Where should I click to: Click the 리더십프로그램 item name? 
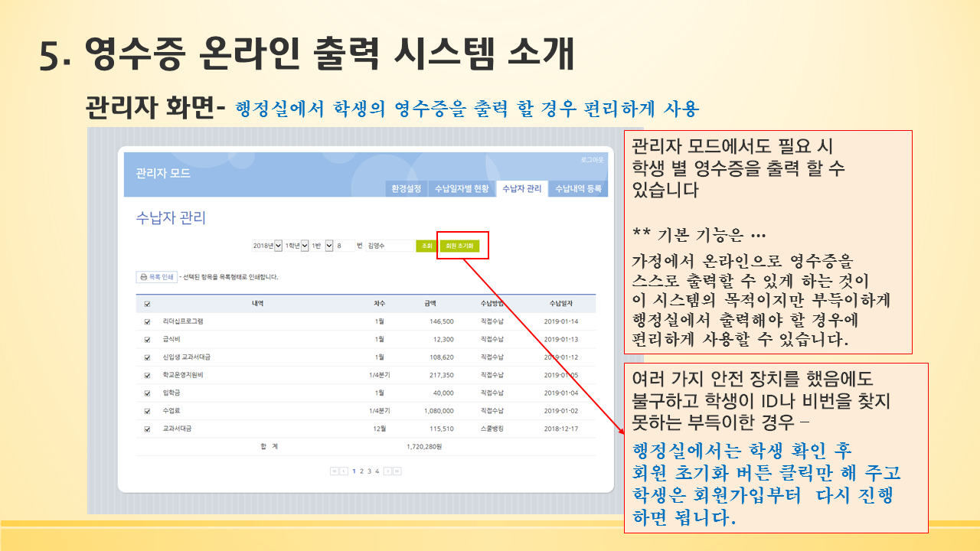(183, 321)
